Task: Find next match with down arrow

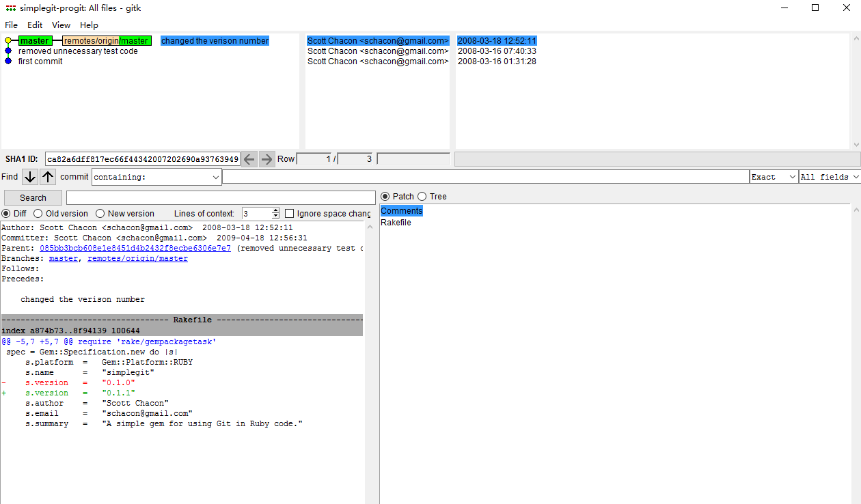Action: coord(30,177)
